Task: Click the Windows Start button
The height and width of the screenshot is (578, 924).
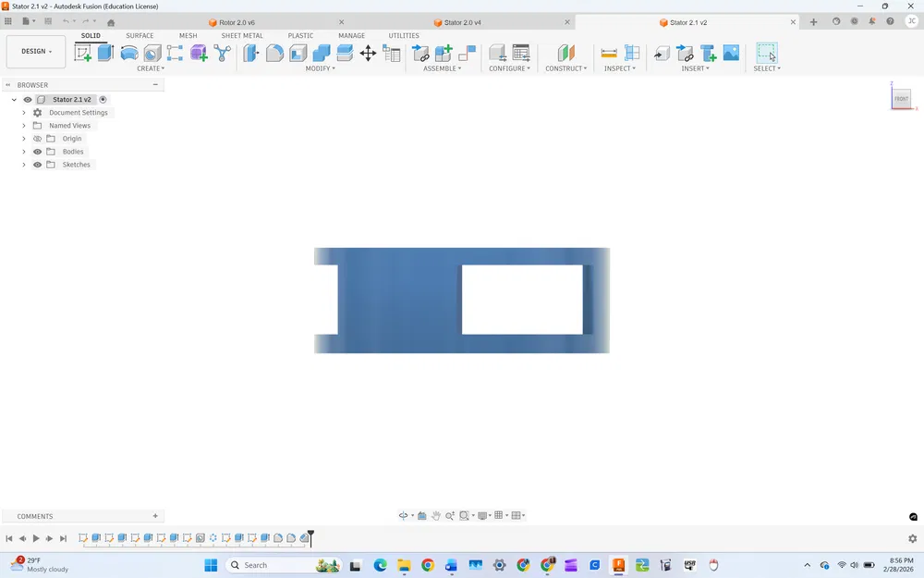Action: tap(211, 565)
